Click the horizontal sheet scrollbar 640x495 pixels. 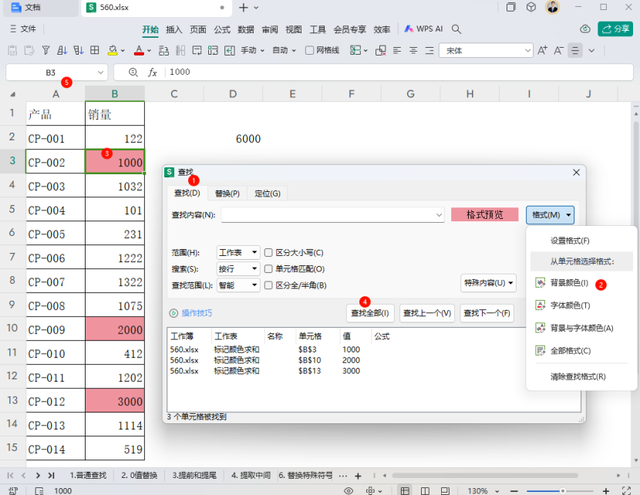click(x=485, y=475)
